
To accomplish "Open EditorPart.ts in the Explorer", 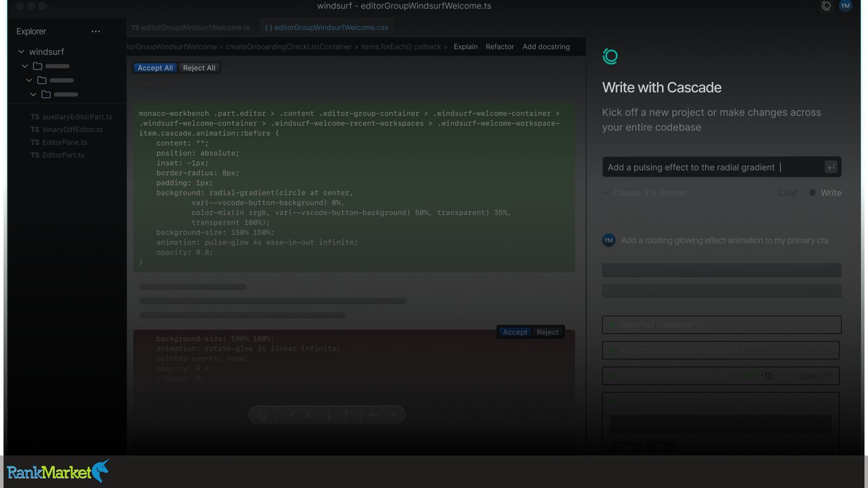I will (x=58, y=155).
